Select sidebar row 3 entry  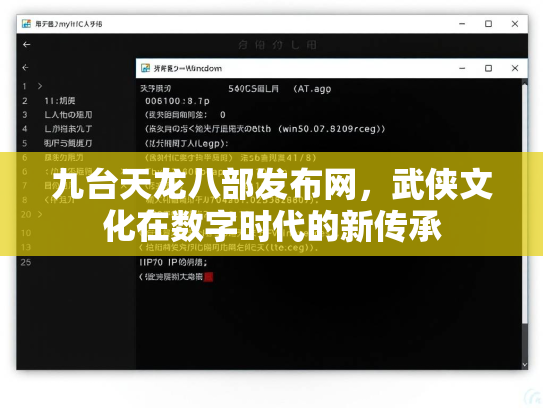(68, 115)
